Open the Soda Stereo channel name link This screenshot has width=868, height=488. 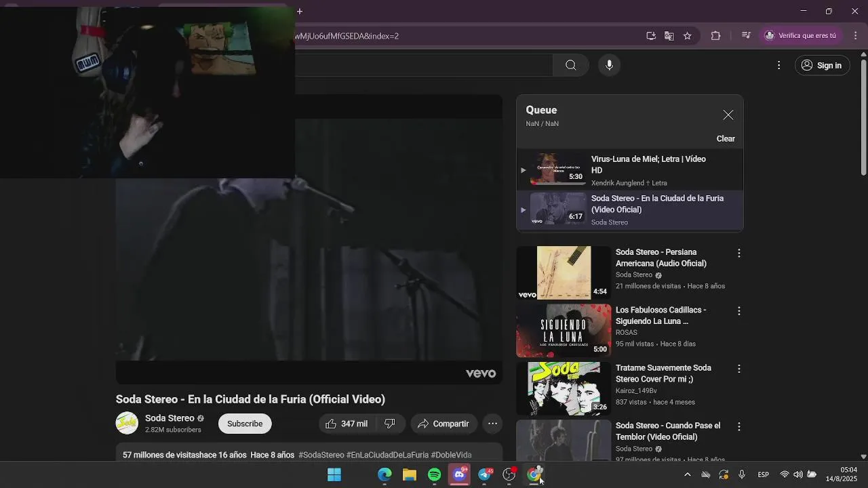pos(170,418)
